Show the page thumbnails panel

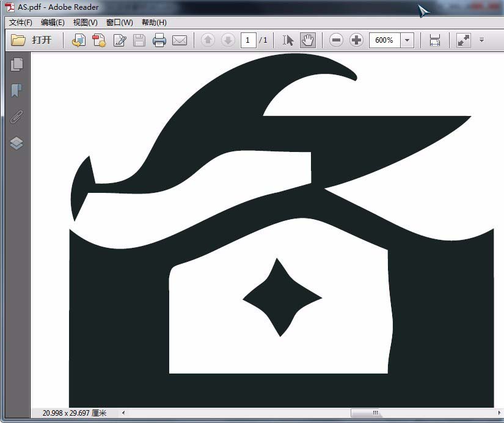(x=16, y=64)
